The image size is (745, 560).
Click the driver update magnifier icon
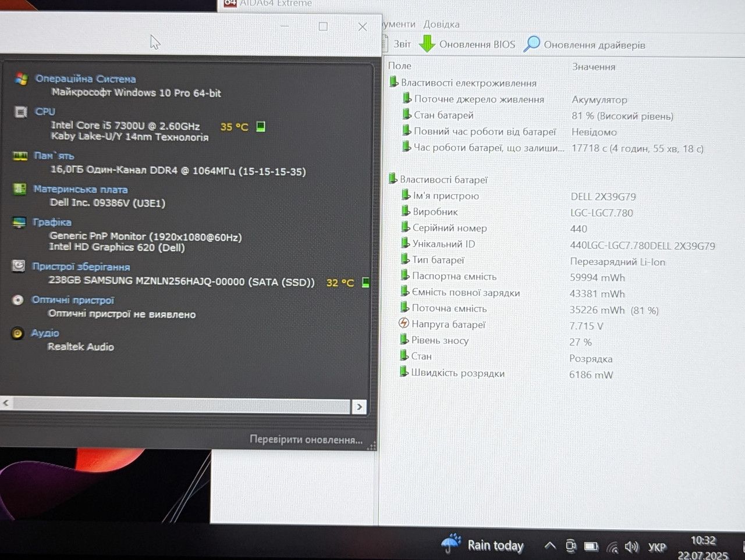pyautogui.click(x=531, y=44)
